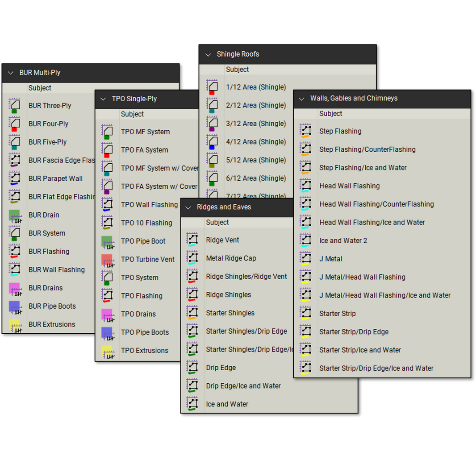Click the Drip Edge tool icon

click(x=192, y=367)
